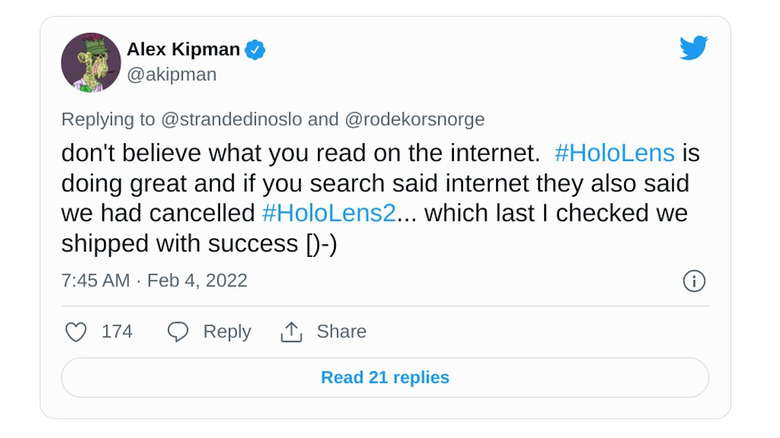Click the blue verified badge
The height and width of the screenshot is (438, 780).
pos(255,50)
